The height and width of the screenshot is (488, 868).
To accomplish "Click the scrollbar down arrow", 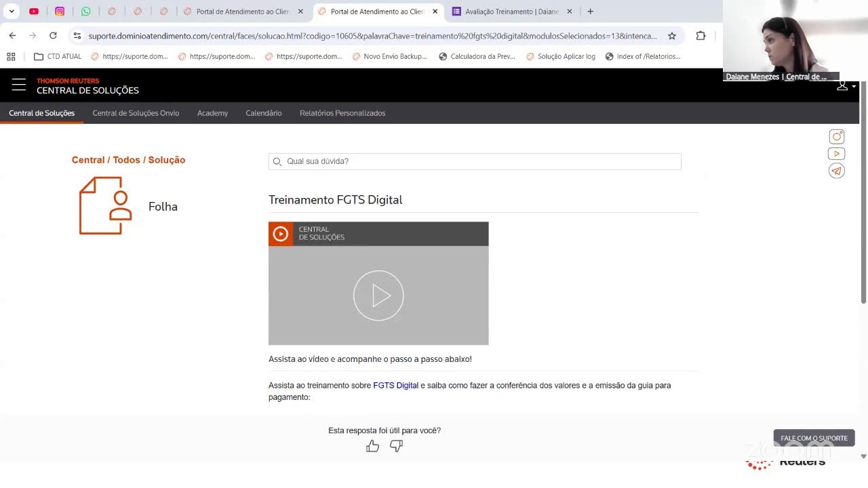I will [x=863, y=456].
